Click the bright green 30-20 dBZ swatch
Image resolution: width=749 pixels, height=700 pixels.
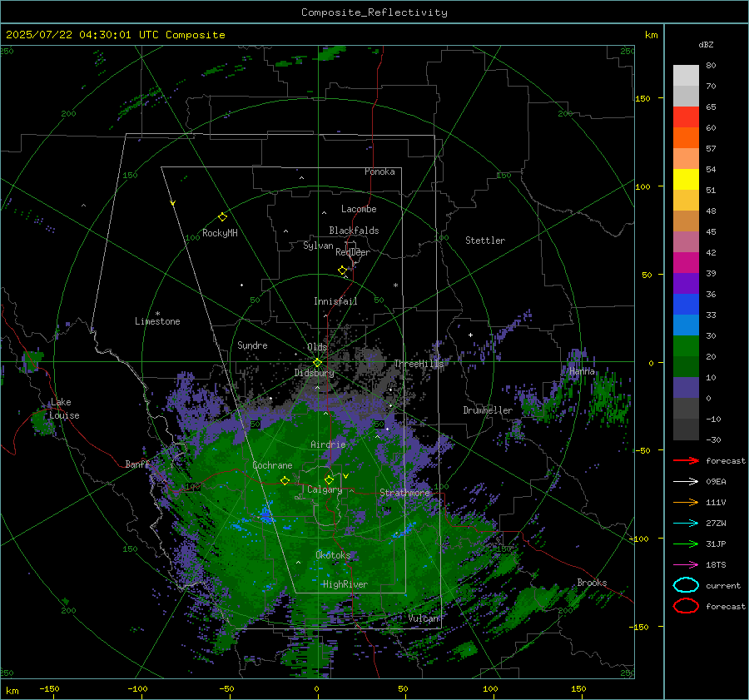[686, 345]
